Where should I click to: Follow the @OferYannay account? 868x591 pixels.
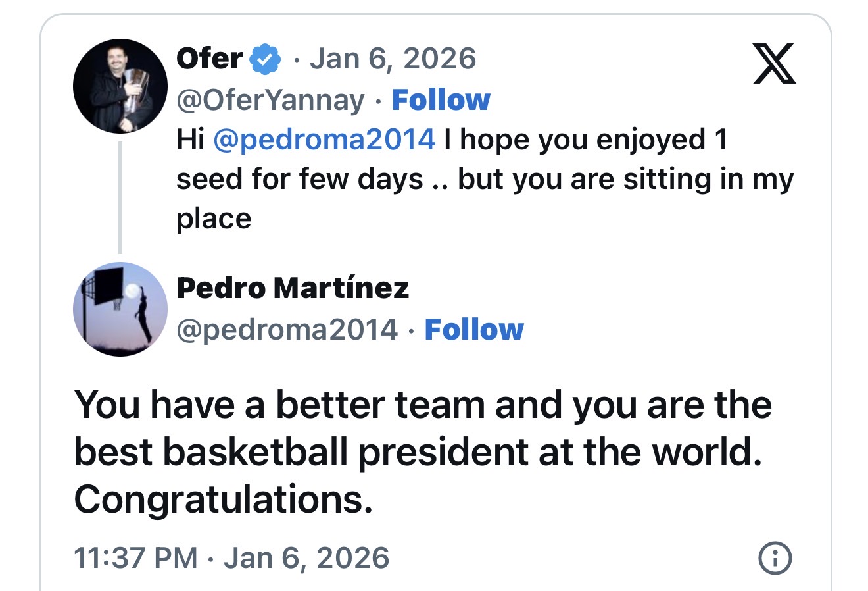tap(441, 100)
